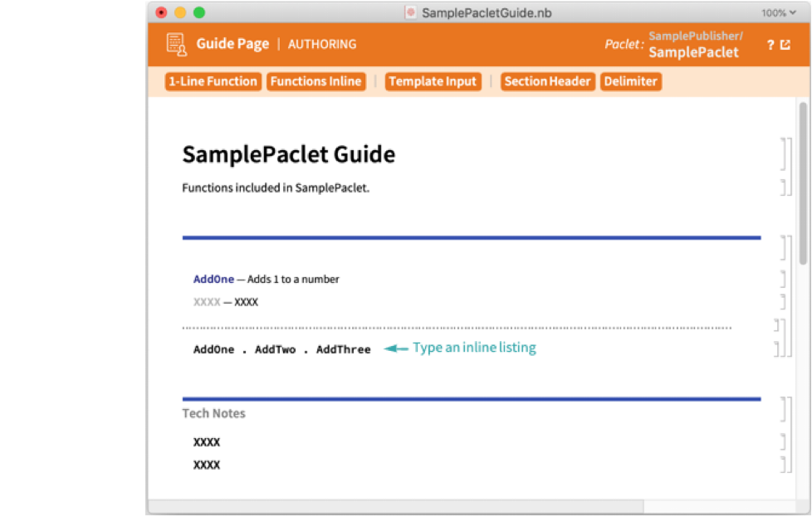Open the 100% magnification dropdown
Image resolution: width=812 pixels, height=521 pixels.
coord(778,12)
